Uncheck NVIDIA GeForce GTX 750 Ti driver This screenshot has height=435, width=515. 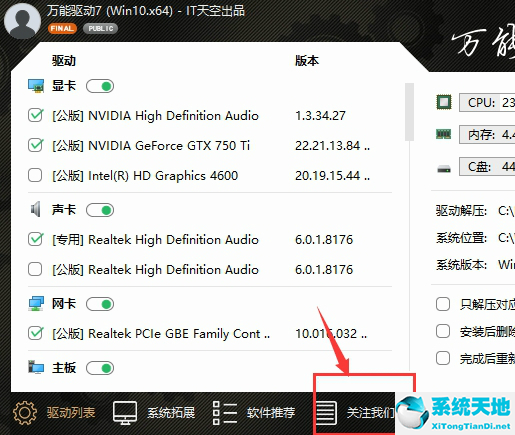pos(35,145)
